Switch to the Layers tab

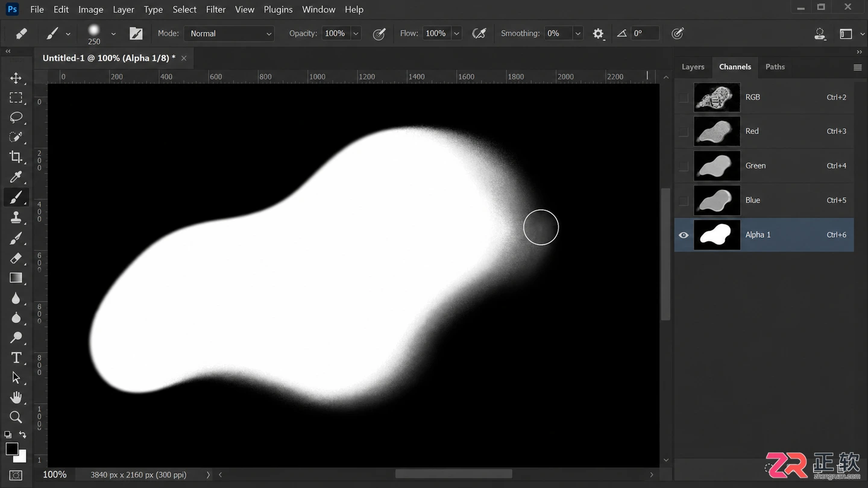(x=693, y=67)
